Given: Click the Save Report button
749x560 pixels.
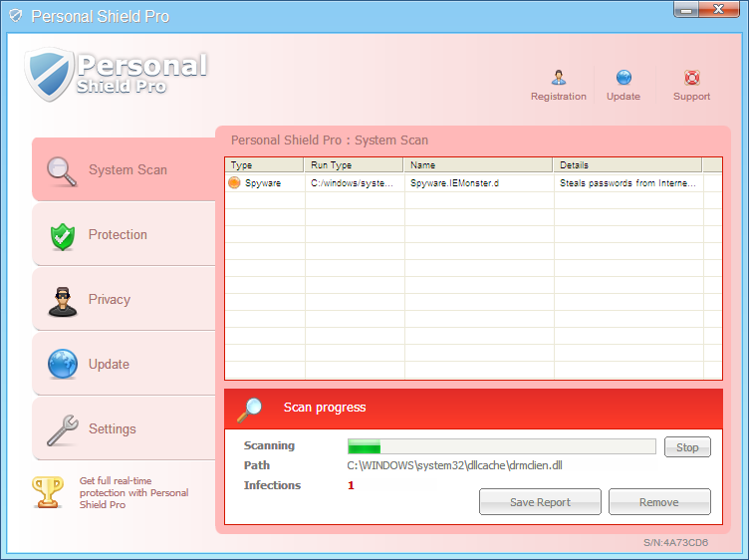Looking at the screenshot, I should [540, 501].
